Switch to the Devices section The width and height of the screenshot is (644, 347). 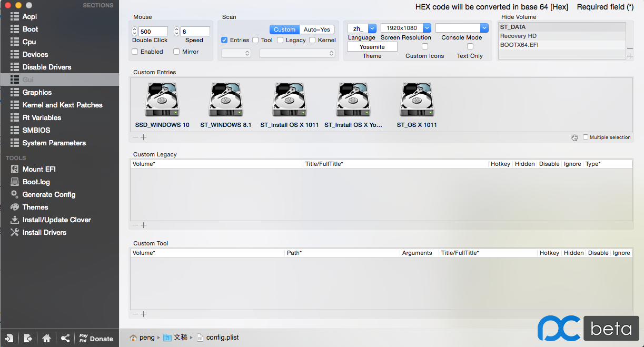60,54
